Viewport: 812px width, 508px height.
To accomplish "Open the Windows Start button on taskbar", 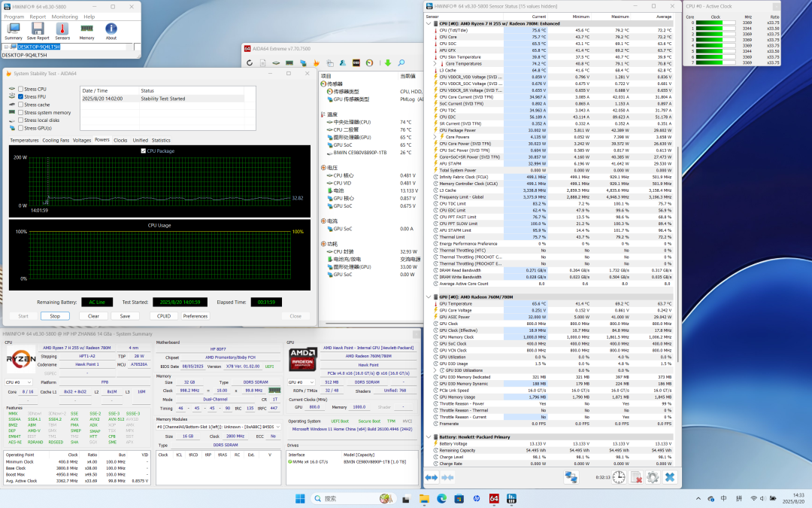I will 300,499.
